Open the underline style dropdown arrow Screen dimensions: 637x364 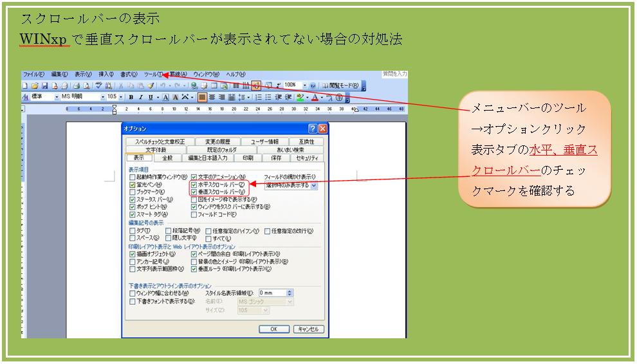[x=158, y=97]
